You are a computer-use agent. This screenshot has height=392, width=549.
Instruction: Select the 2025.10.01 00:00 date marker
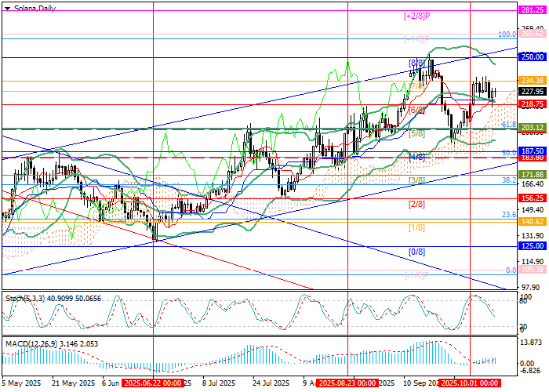coord(470,383)
